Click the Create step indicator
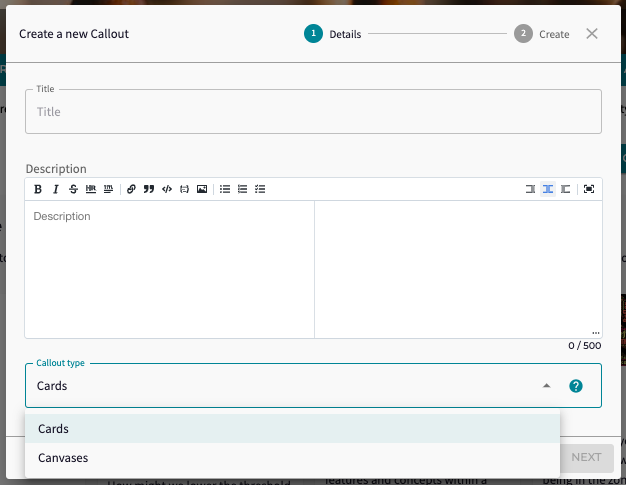This screenshot has height=485, width=626. 524,34
